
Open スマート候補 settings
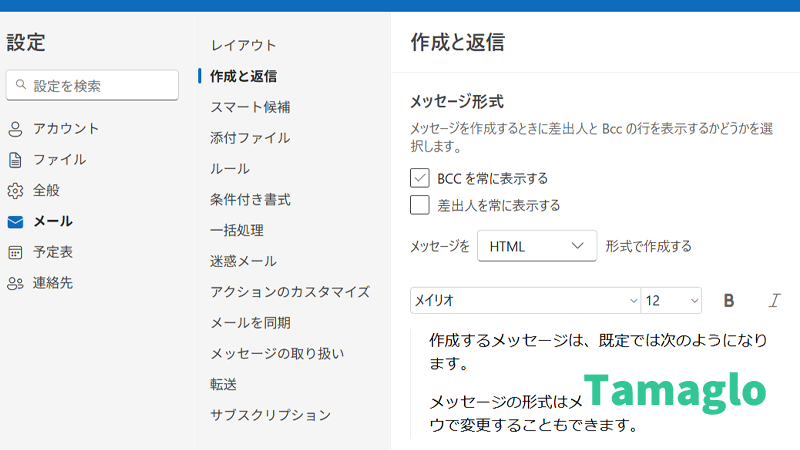tap(250, 107)
